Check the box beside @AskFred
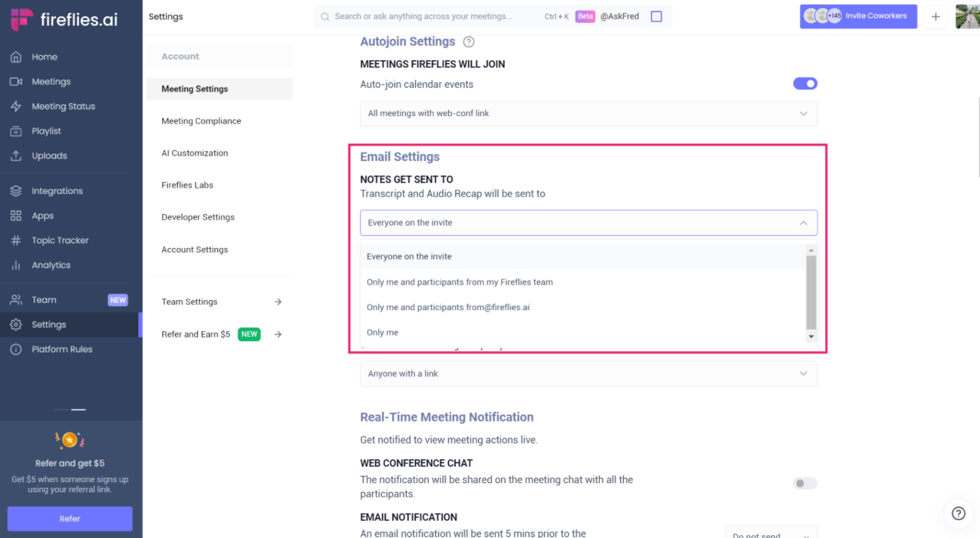This screenshot has width=980, height=538. 656,16
